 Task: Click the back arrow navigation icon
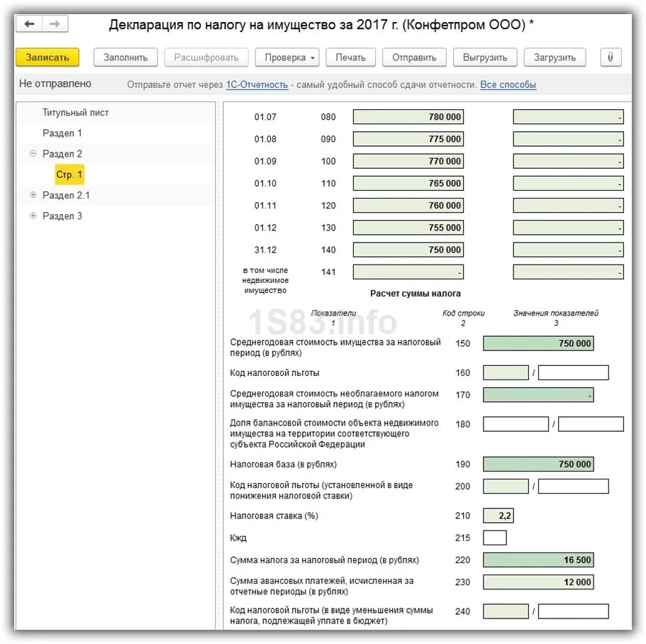[x=29, y=24]
